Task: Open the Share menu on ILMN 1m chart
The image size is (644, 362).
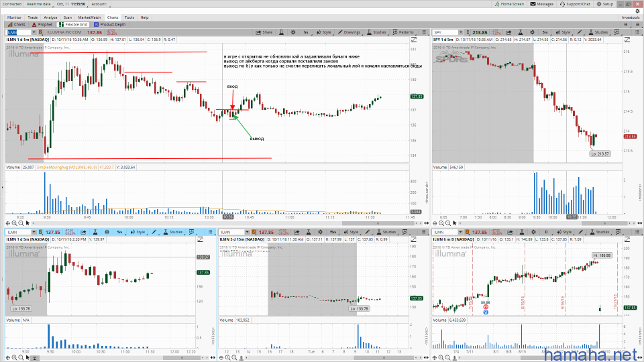Action: (x=264, y=32)
